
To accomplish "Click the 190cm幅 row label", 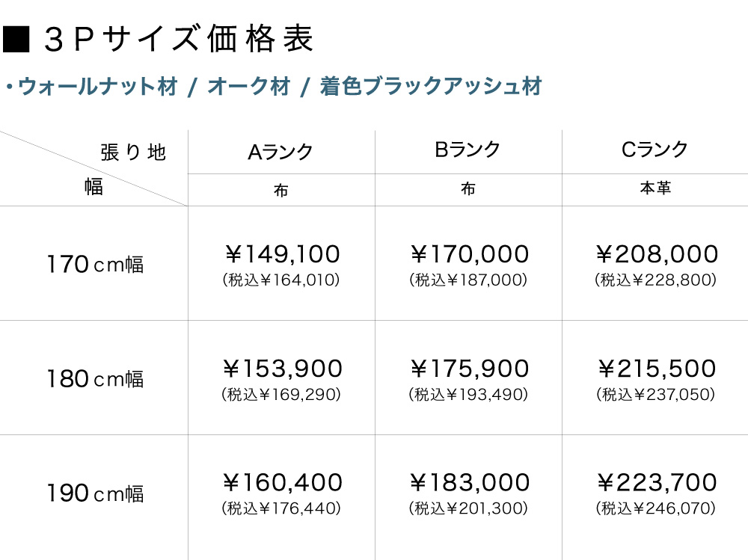I will tap(95, 493).
